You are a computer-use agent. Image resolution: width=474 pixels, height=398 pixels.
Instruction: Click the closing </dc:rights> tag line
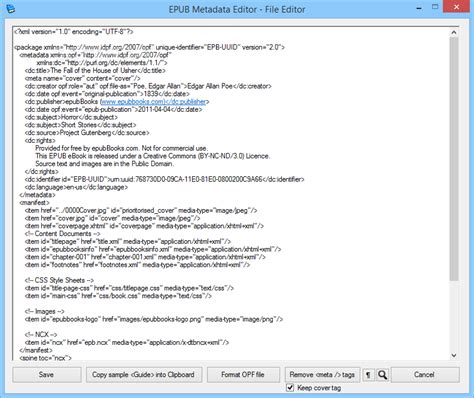41,171
